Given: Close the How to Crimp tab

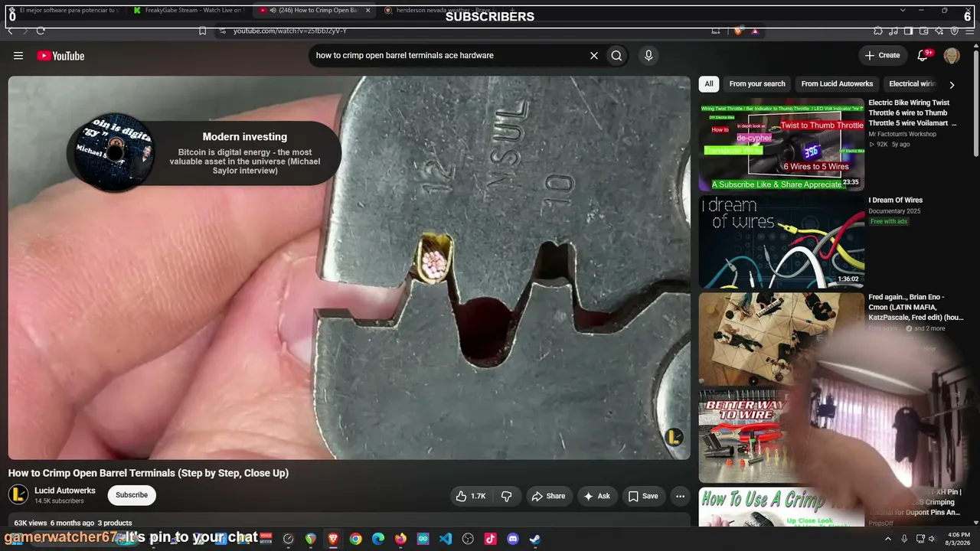Looking at the screenshot, I should click(x=368, y=10).
